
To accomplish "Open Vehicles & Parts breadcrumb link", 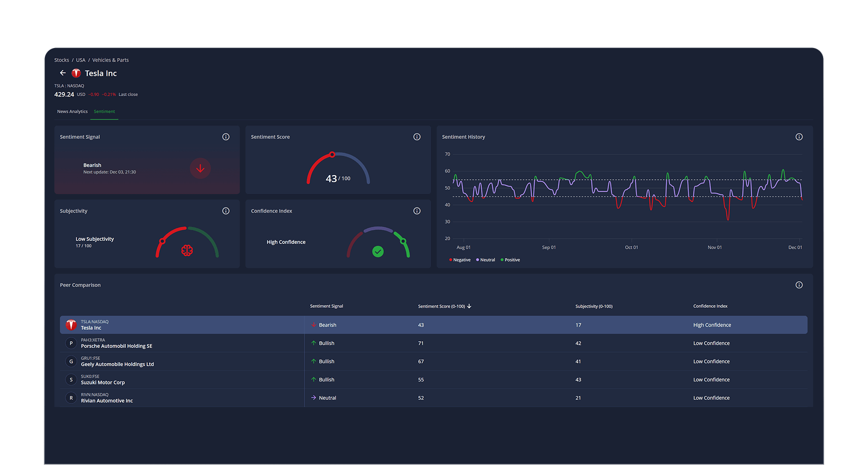I will (110, 60).
